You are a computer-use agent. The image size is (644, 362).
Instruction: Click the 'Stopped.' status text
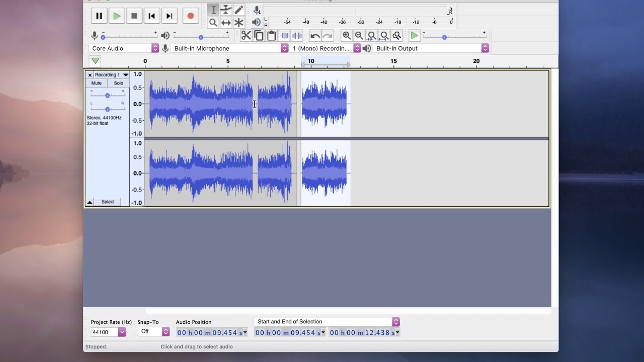coord(96,346)
